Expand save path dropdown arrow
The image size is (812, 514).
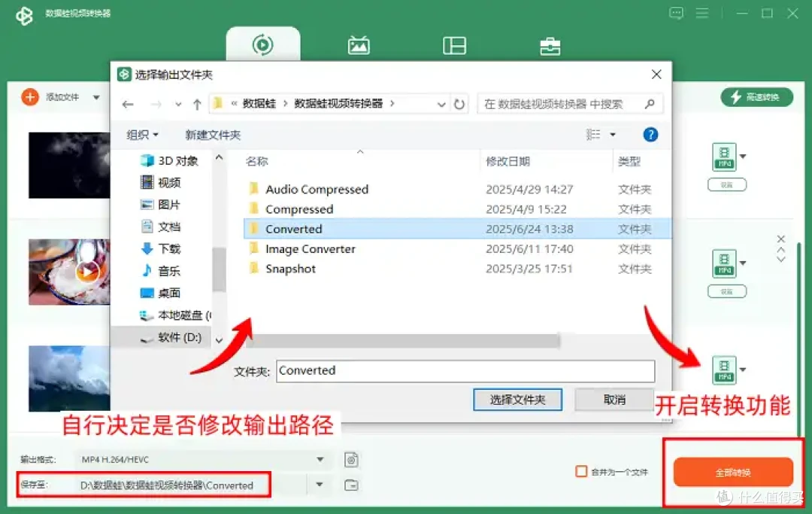(x=320, y=485)
